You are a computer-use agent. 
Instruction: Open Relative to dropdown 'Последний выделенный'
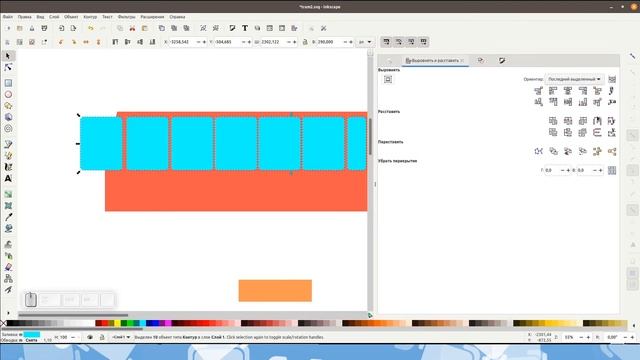click(574, 79)
